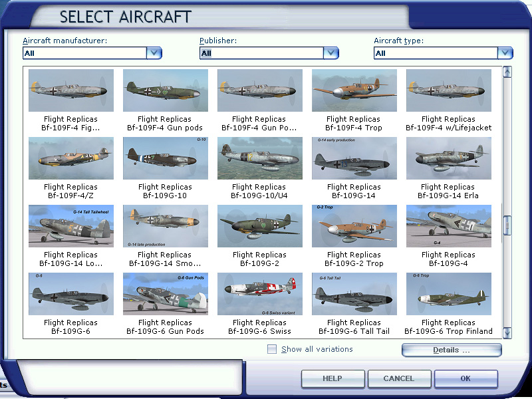Pick the Bf-109G-10 aircraft thumbnail

[165, 158]
